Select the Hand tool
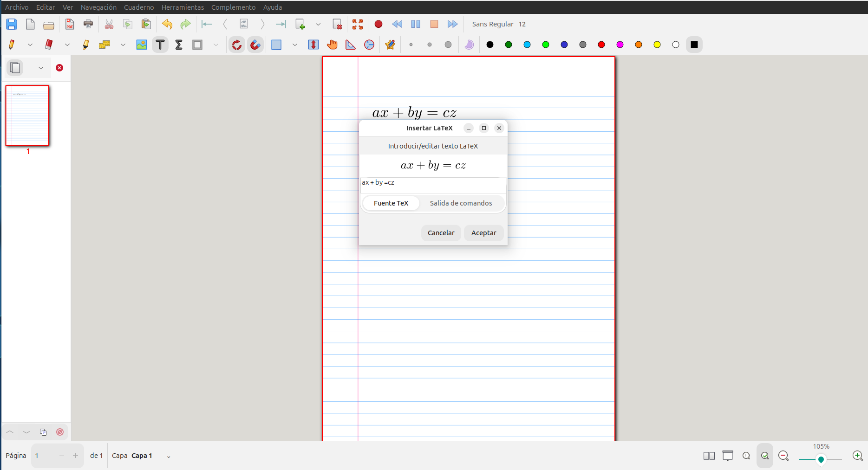This screenshot has height=470, width=868. point(332,45)
